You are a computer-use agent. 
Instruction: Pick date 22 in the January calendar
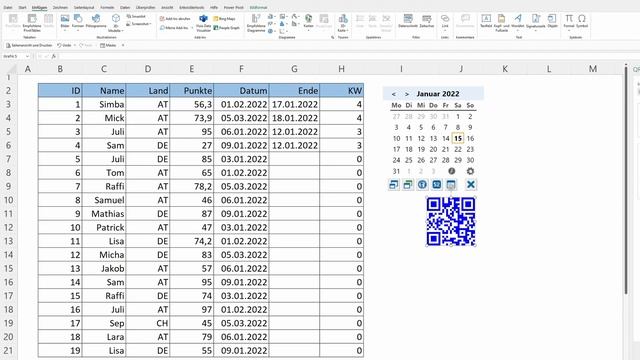(458, 149)
